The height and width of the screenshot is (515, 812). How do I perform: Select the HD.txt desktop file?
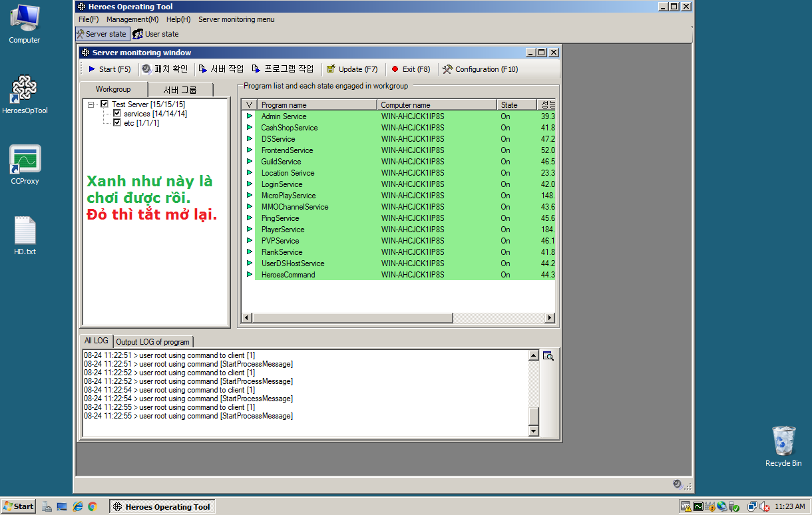coord(25,236)
